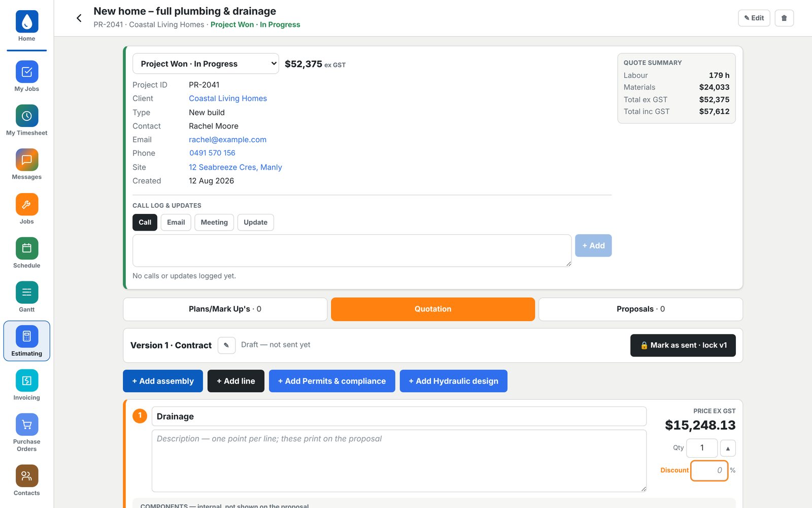This screenshot has width=812, height=508.
Task: Click the Total inc GST value $57,612
Action: [x=714, y=112]
